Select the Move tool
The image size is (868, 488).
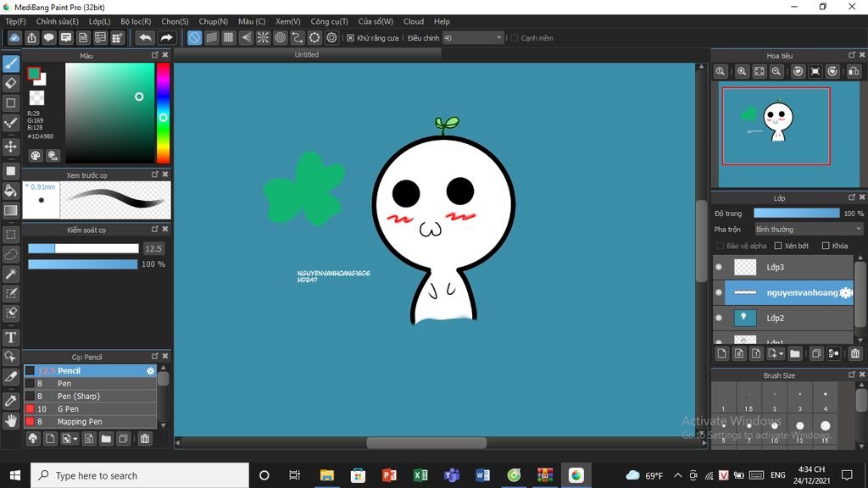click(x=11, y=147)
